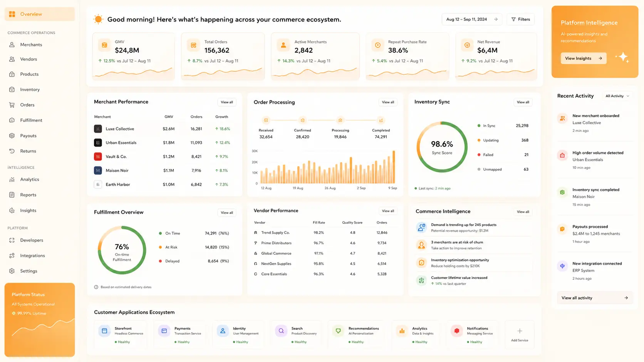
Task: Click the Search application icon
Action: click(x=281, y=331)
